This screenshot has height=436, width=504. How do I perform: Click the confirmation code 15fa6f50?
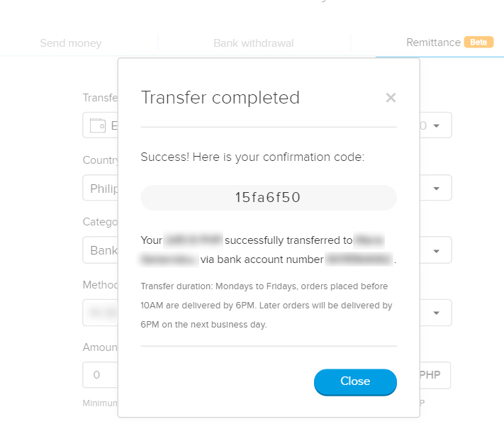pyautogui.click(x=268, y=197)
